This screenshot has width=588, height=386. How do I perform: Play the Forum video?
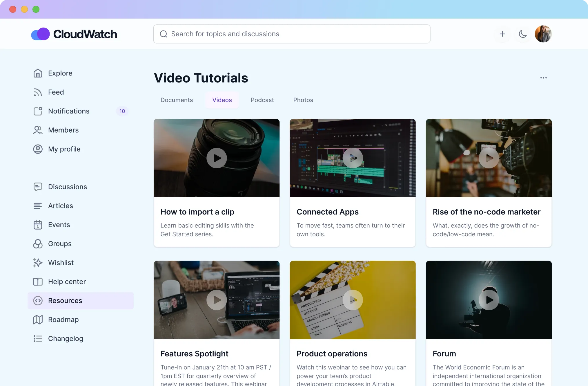pyautogui.click(x=489, y=300)
